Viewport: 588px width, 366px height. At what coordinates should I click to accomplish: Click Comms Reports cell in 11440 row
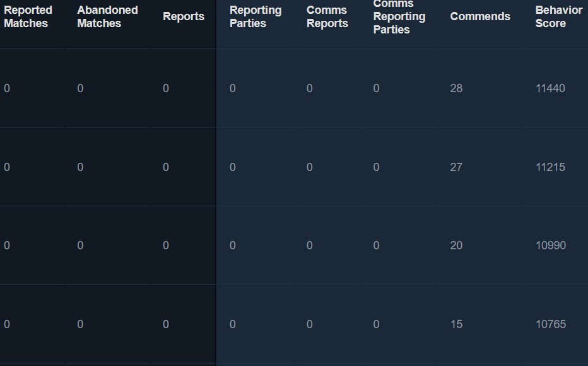click(x=309, y=88)
